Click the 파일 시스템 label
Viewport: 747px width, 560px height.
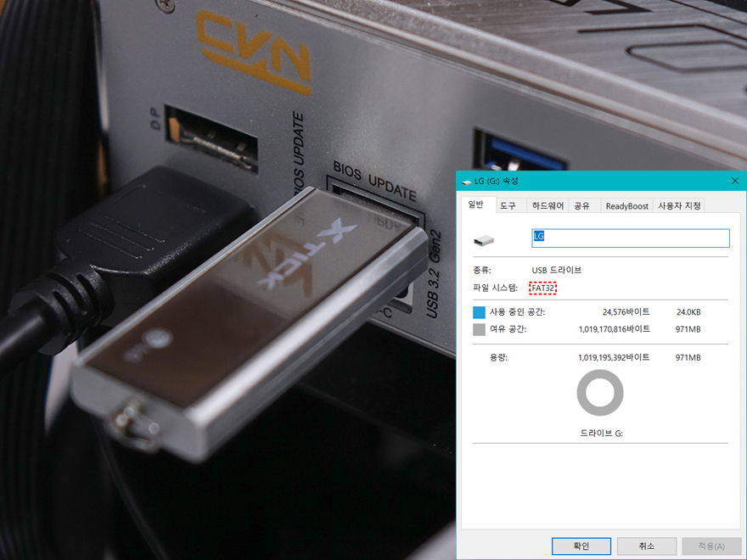(x=495, y=288)
